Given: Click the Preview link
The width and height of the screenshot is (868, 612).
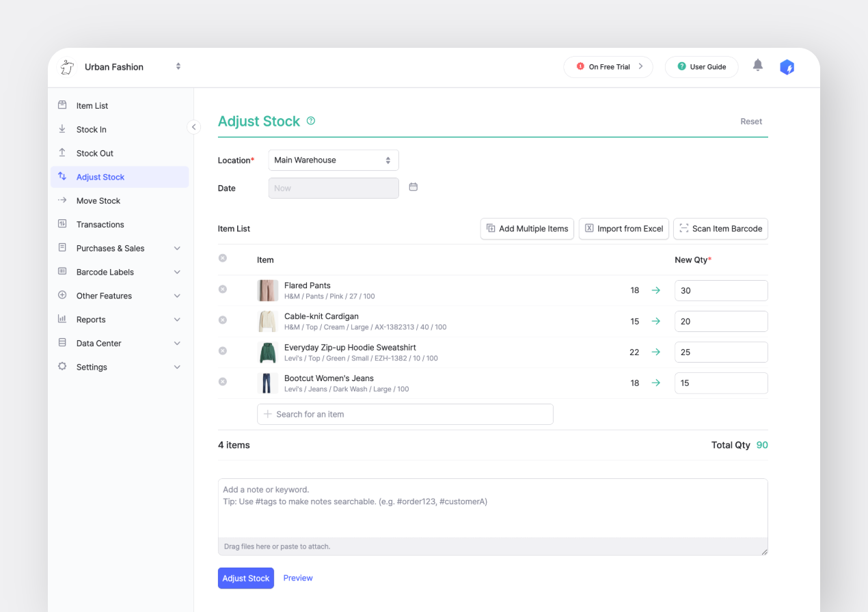Looking at the screenshot, I should point(298,579).
